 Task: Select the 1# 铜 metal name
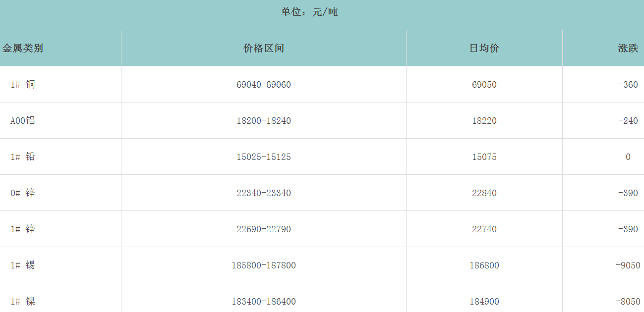[23, 85]
